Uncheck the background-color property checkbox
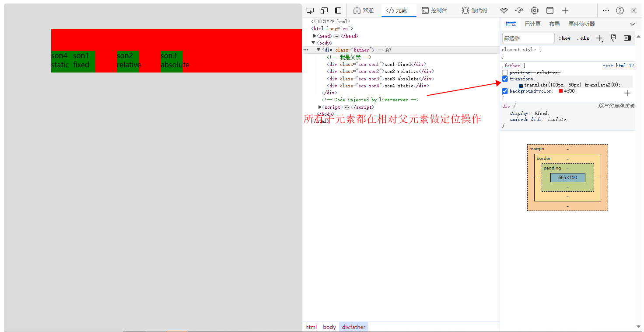The width and height of the screenshot is (644, 332). click(x=505, y=91)
